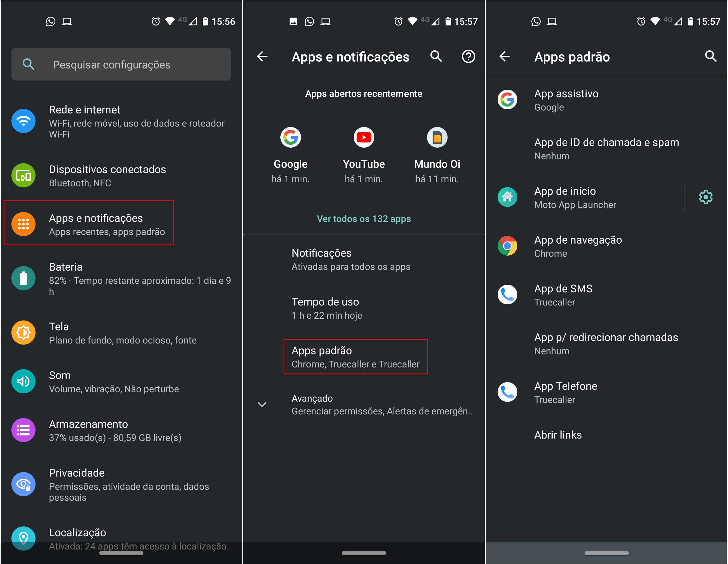Image resolution: width=728 pixels, height=564 pixels.
Task: Open the recently used Google app icon
Action: tap(291, 137)
